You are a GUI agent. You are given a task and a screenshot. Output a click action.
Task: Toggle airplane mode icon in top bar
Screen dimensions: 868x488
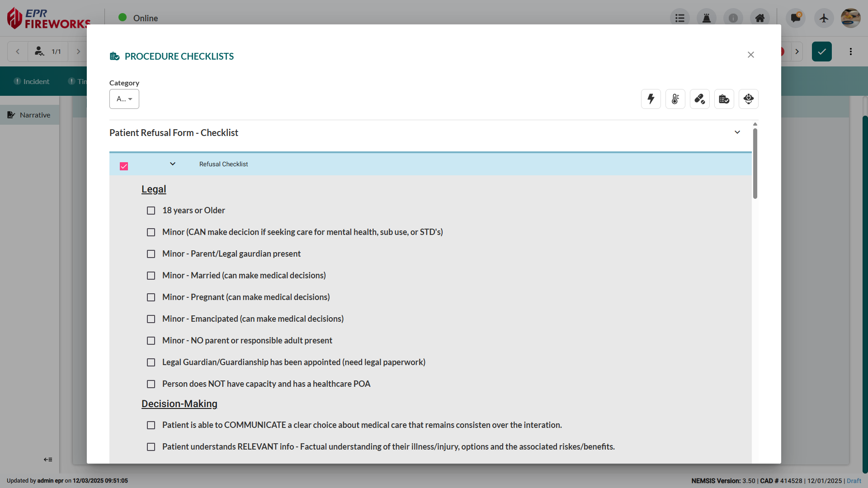click(824, 18)
